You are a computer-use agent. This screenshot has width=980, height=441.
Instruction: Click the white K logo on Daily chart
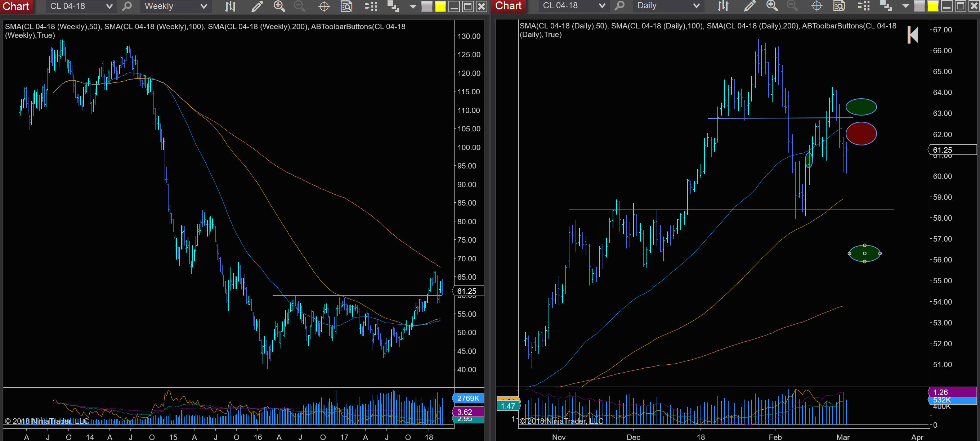coord(912,35)
